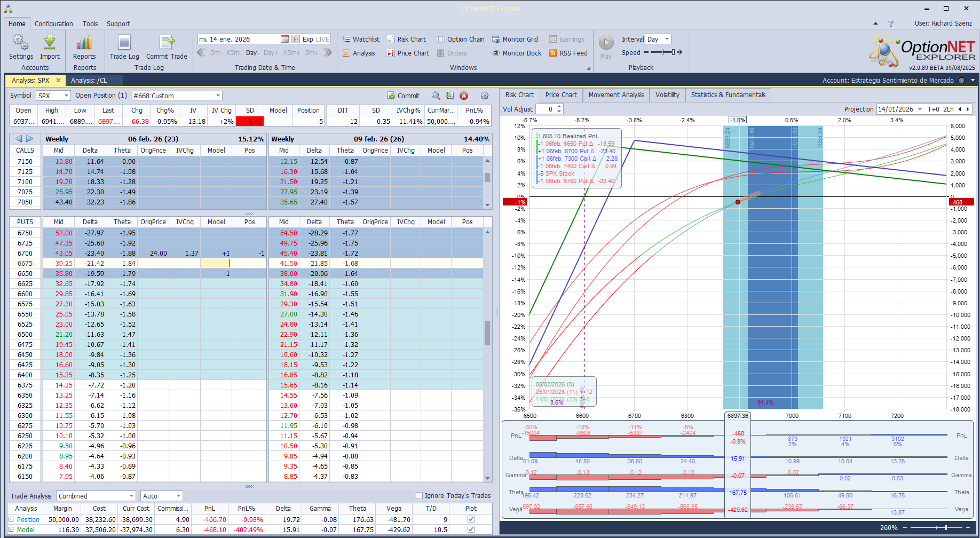Viewport: 980px width, 538px height.
Task: Click the Vol Adjust input field
Action: (x=546, y=109)
